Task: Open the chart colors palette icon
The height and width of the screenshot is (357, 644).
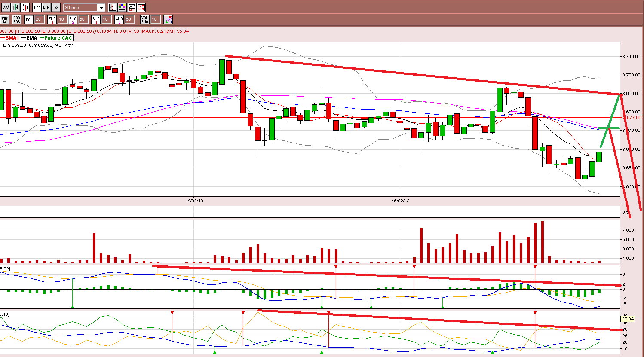Action: click(x=122, y=7)
